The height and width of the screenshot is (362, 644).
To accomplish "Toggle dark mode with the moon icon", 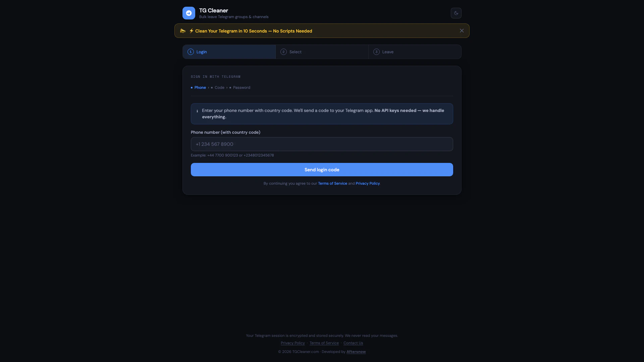I will pyautogui.click(x=456, y=13).
